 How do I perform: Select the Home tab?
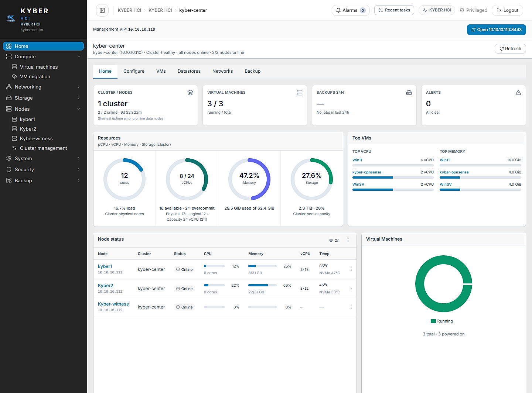[x=105, y=71]
